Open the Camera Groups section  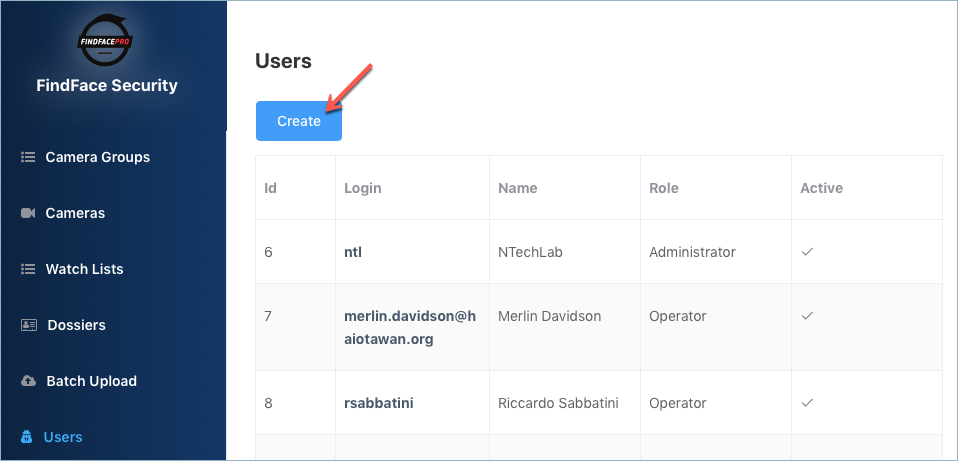(x=97, y=157)
